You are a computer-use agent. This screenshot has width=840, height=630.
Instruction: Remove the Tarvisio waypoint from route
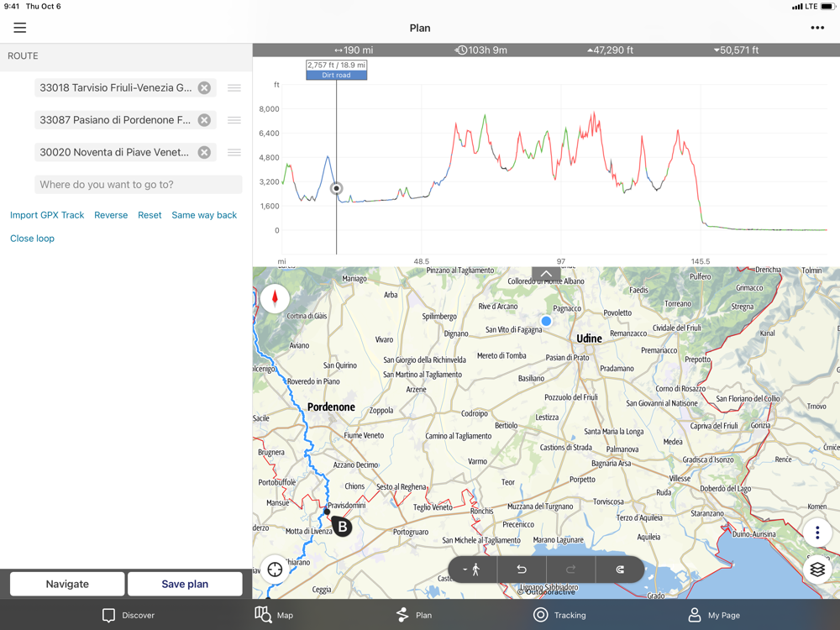[x=204, y=87]
